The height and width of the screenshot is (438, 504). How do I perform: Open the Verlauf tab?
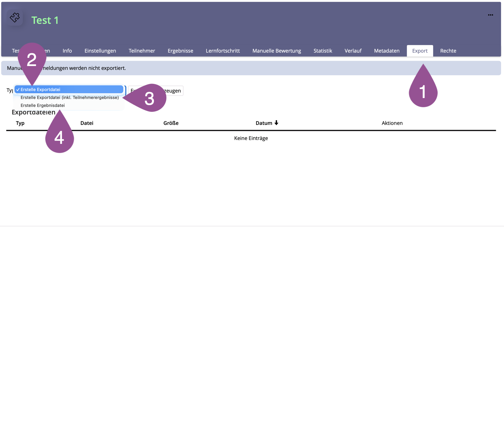353,51
